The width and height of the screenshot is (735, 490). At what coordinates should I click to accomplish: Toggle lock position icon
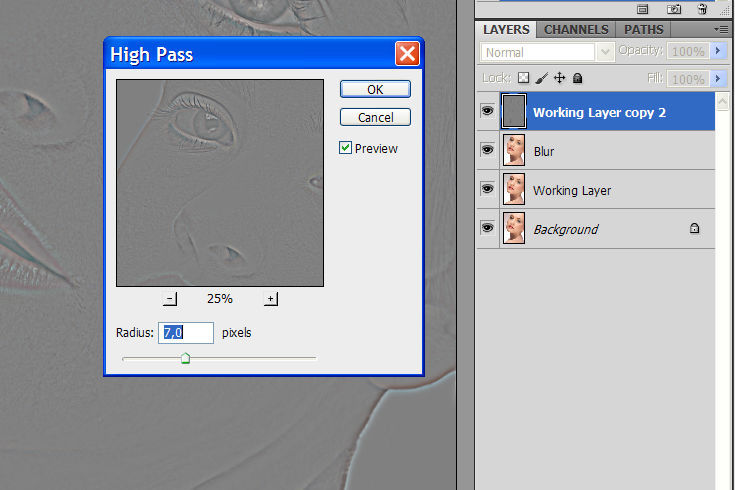click(x=559, y=78)
